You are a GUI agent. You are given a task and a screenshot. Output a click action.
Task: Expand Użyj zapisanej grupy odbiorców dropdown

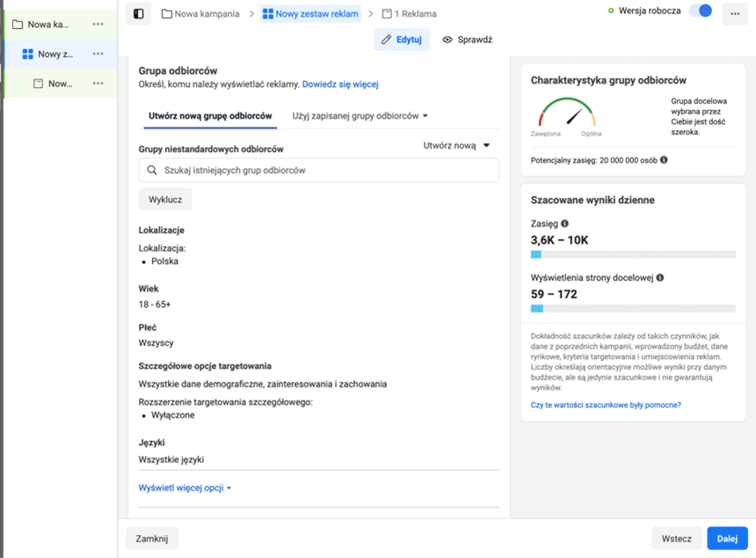360,116
